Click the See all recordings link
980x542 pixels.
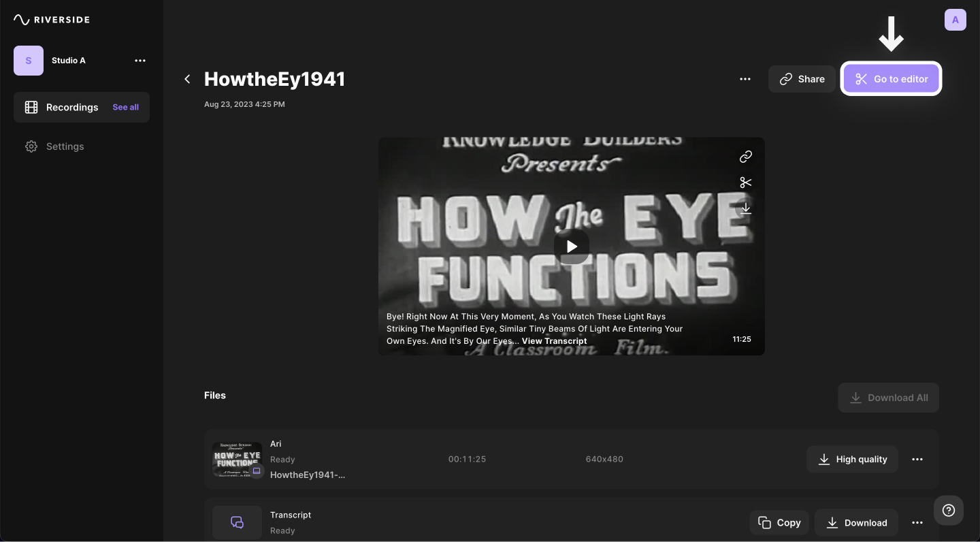[125, 108]
